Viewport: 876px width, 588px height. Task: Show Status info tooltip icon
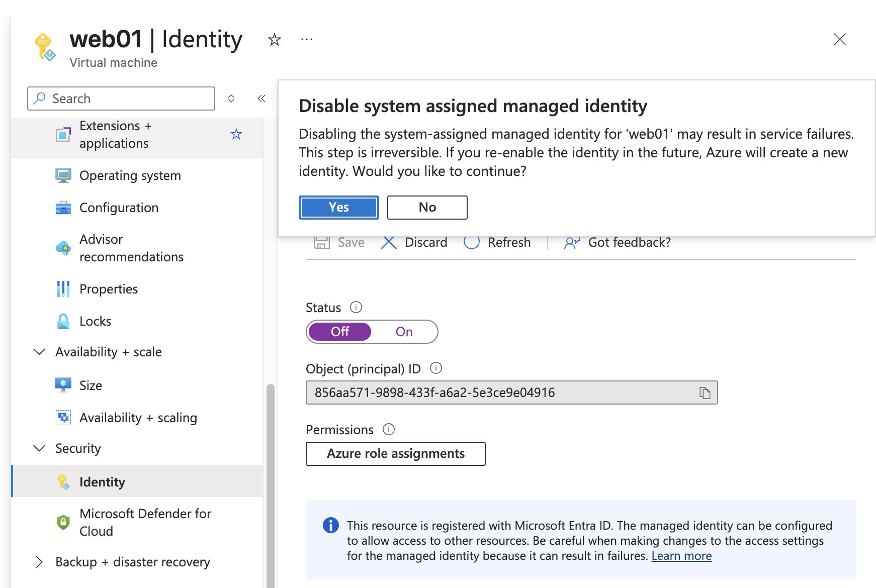tap(356, 307)
